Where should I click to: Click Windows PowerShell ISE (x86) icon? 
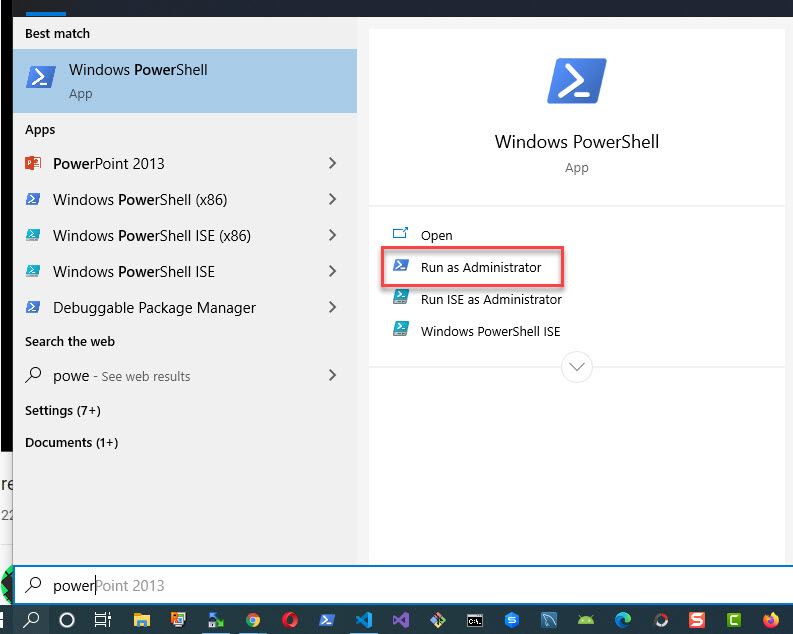coord(33,235)
